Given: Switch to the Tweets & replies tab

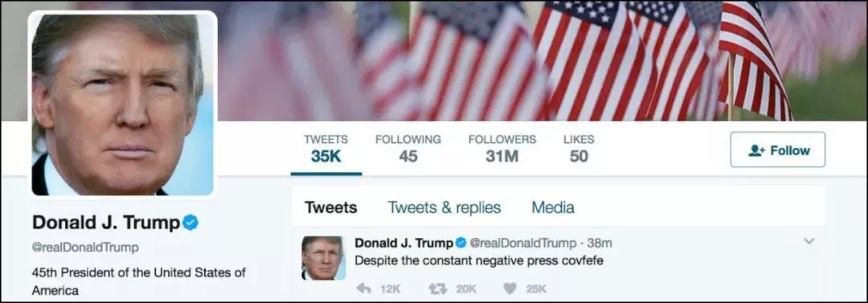Looking at the screenshot, I should point(444,207).
